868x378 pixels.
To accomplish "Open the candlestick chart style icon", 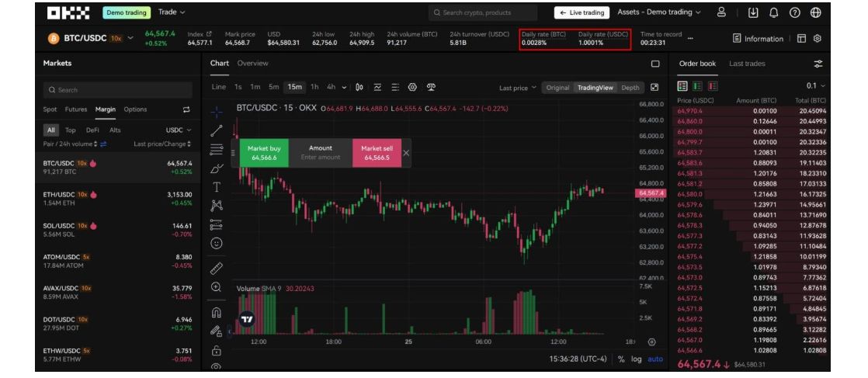I will click(x=359, y=88).
